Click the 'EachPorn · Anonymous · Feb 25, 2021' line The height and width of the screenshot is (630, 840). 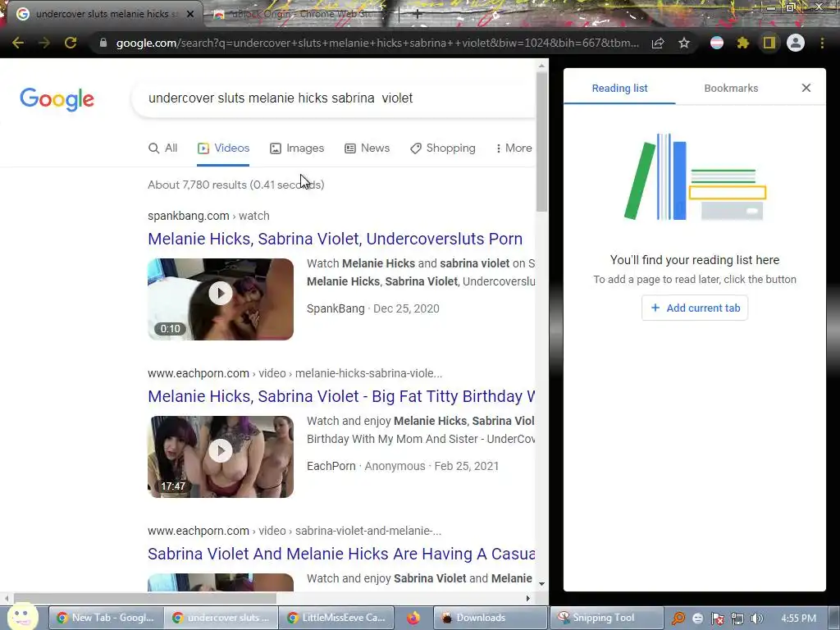[403, 466]
